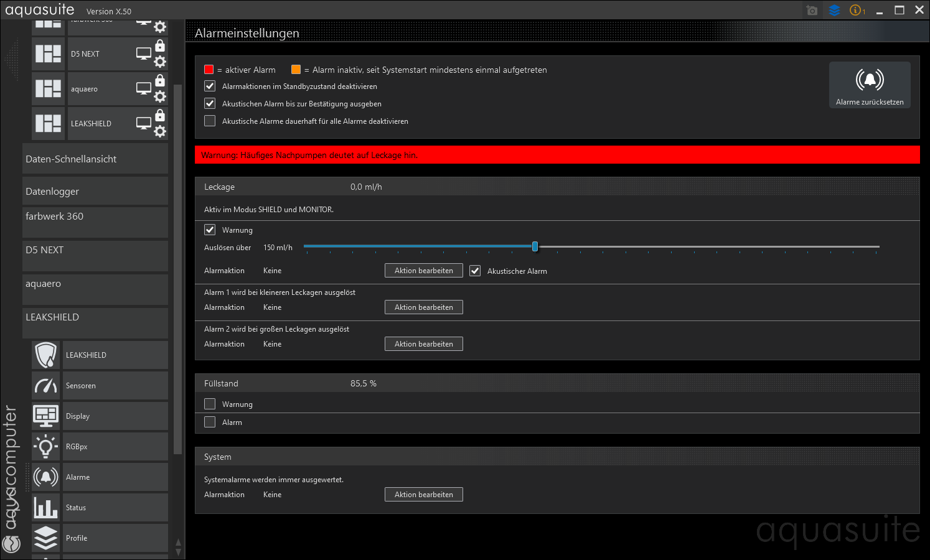Image resolution: width=930 pixels, height=560 pixels.
Task: Enable the Füllstand Warnung checkbox
Action: [210, 404]
